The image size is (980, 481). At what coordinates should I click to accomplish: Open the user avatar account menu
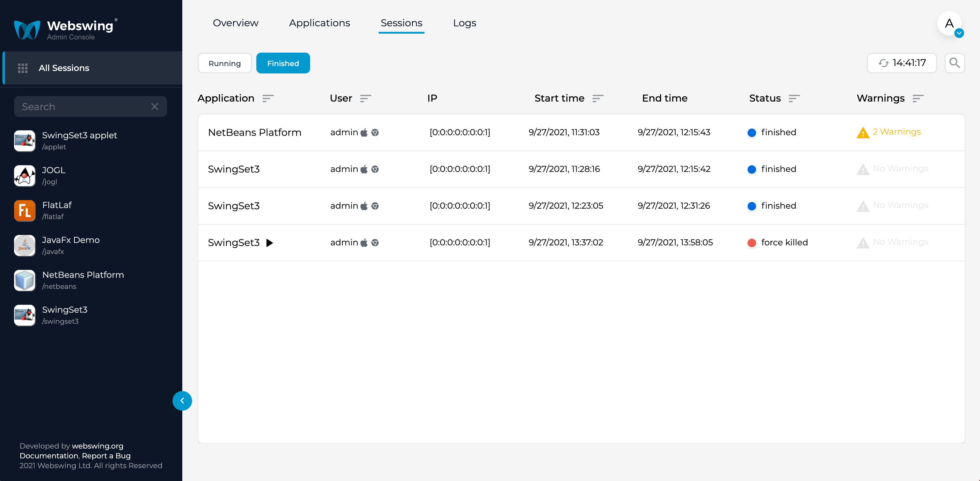pyautogui.click(x=949, y=24)
